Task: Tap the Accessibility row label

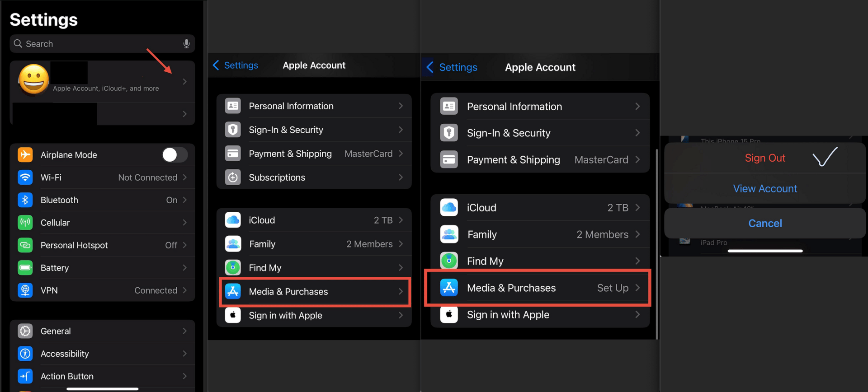Action: point(65,354)
